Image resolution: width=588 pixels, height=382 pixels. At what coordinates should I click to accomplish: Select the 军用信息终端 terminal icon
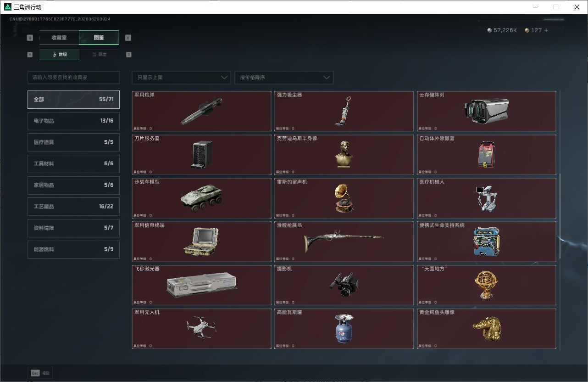(201, 241)
